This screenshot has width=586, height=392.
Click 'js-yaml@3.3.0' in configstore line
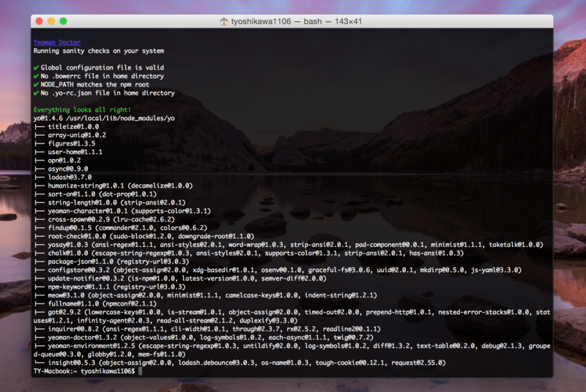click(494, 270)
